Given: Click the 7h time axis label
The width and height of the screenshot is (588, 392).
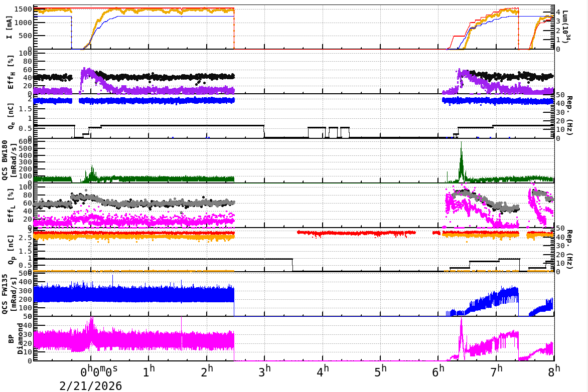Looking at the screenshot, I should [x=497, y=371].
